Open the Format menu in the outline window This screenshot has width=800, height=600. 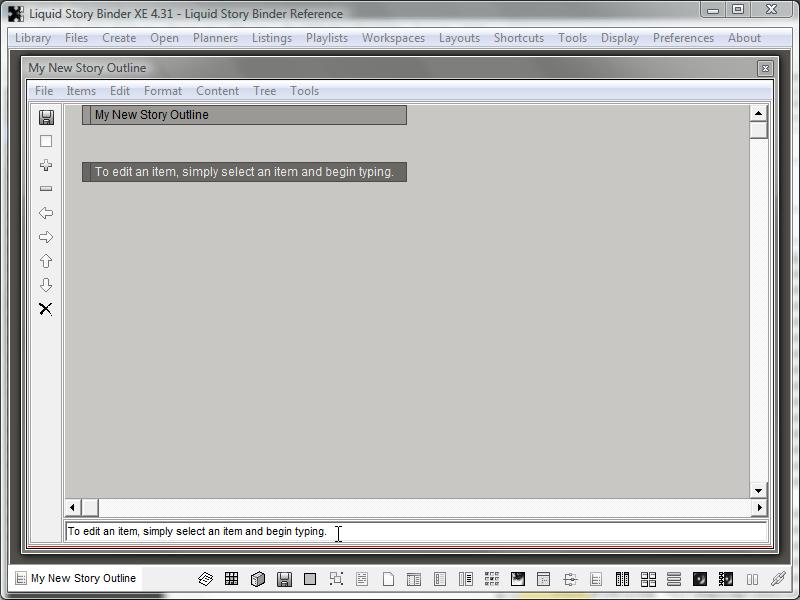point(163,91)
